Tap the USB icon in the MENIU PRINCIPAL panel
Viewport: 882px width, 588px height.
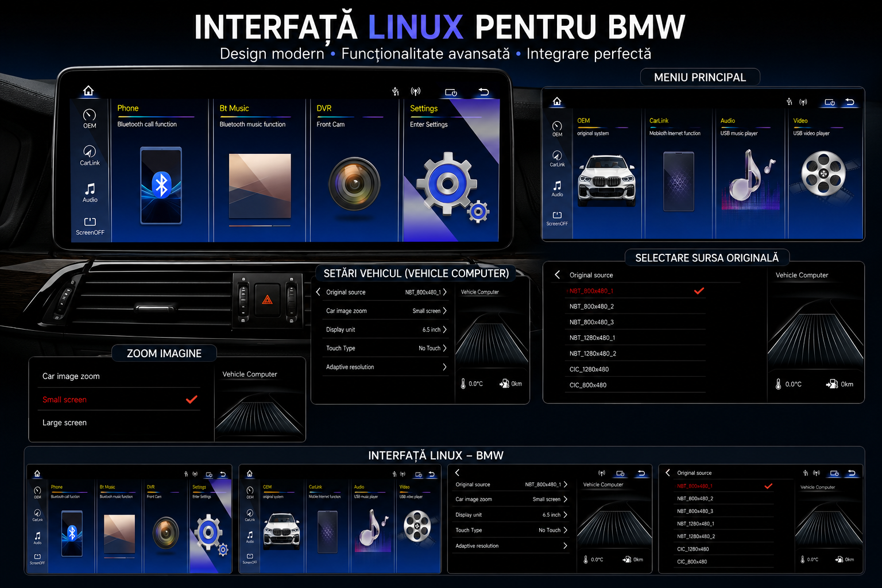[790, 102]
